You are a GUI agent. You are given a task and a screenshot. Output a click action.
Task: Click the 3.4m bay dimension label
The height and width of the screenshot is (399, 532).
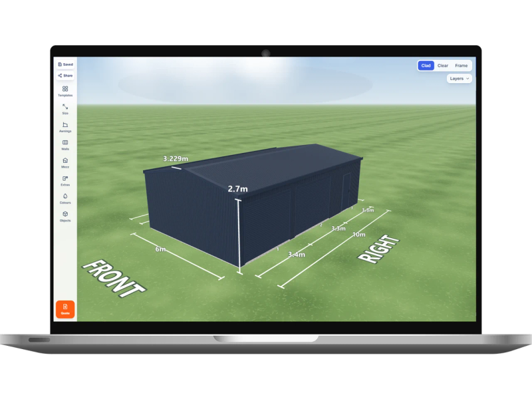pyautogui.click(x=296, y=255)
